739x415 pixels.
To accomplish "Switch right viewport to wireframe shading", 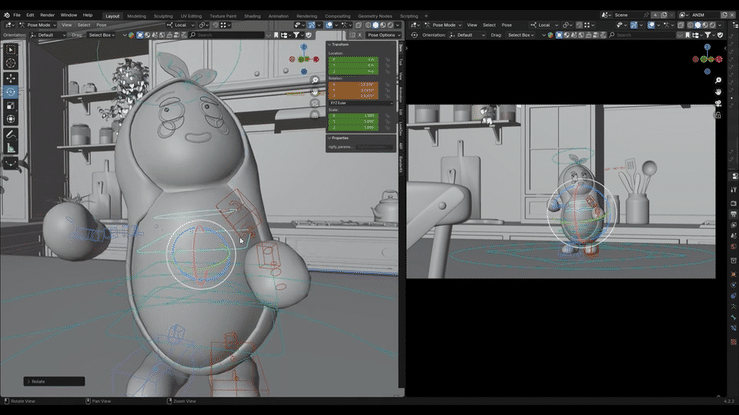I will [690, 25].
